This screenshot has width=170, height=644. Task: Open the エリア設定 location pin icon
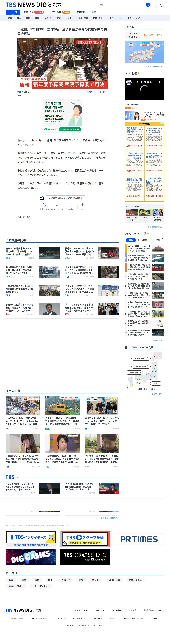pos(160,3)
